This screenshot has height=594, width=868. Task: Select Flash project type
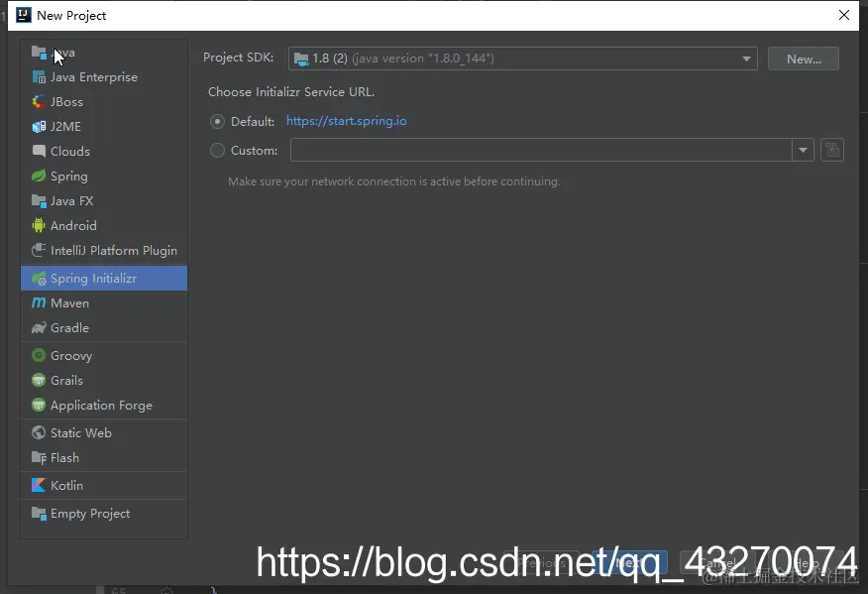click(104, 458)
